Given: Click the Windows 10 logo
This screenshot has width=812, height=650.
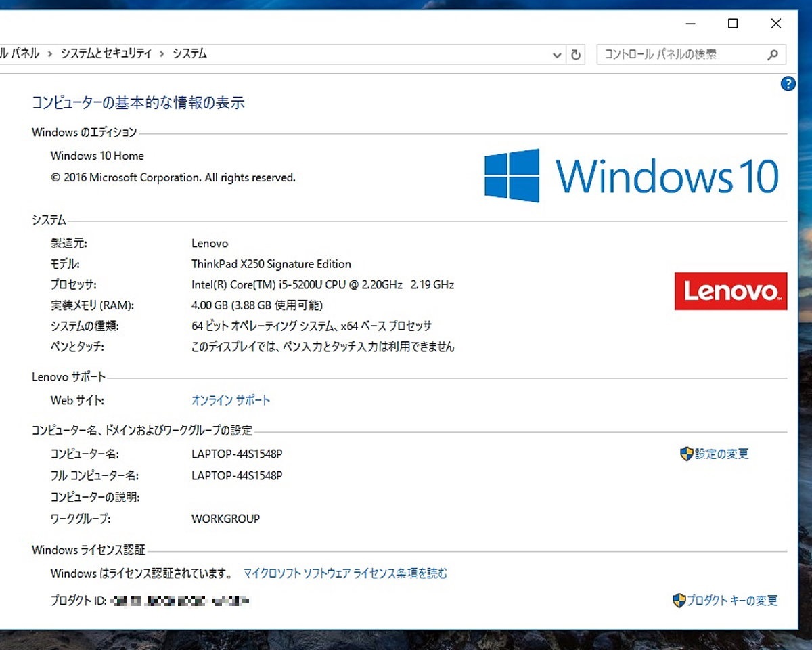Looking at the screenshot, I should click(x=631, y=175).
